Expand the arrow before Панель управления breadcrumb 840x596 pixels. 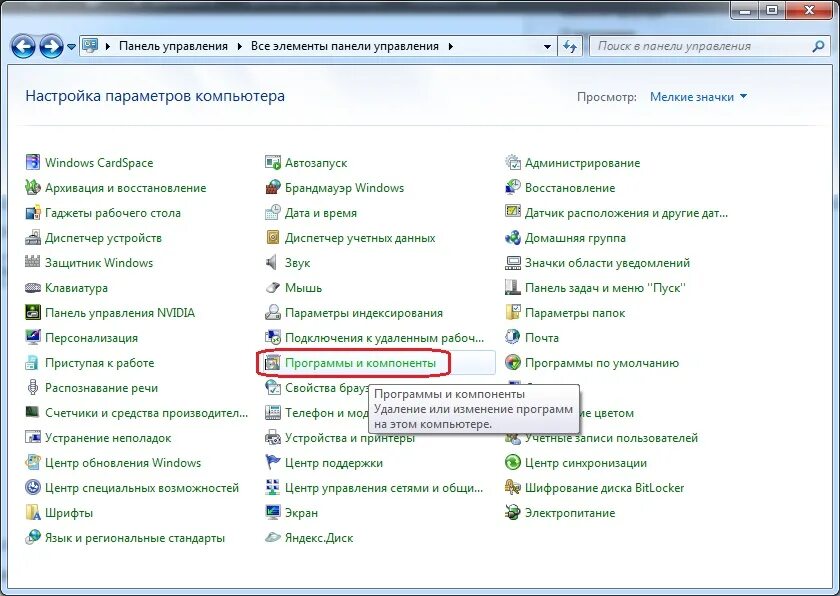pos(108,47)
